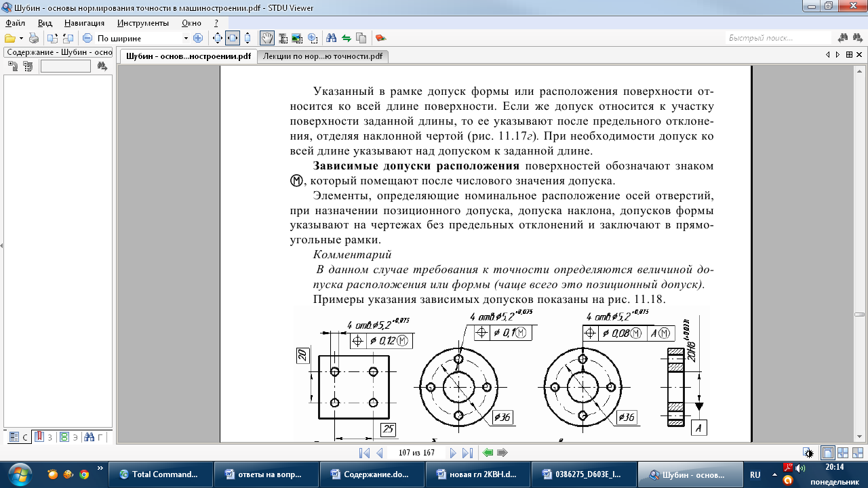Pick the Zoom selection tool

click(x=312, y=38)
